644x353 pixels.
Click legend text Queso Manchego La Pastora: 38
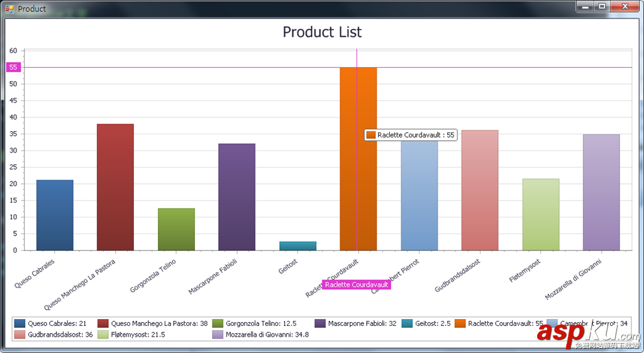click(x=159, y=323)
